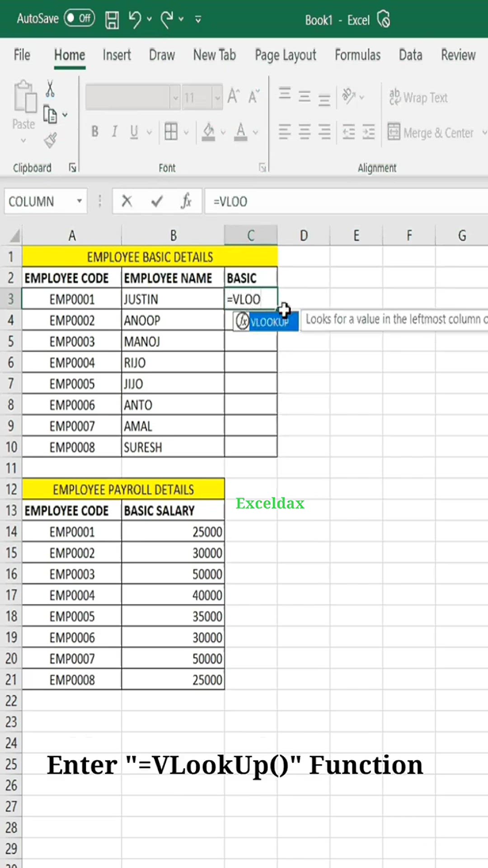Viewport: 488px width, 868px height.
Task: Select row 11 header
Action: [11, 468]
